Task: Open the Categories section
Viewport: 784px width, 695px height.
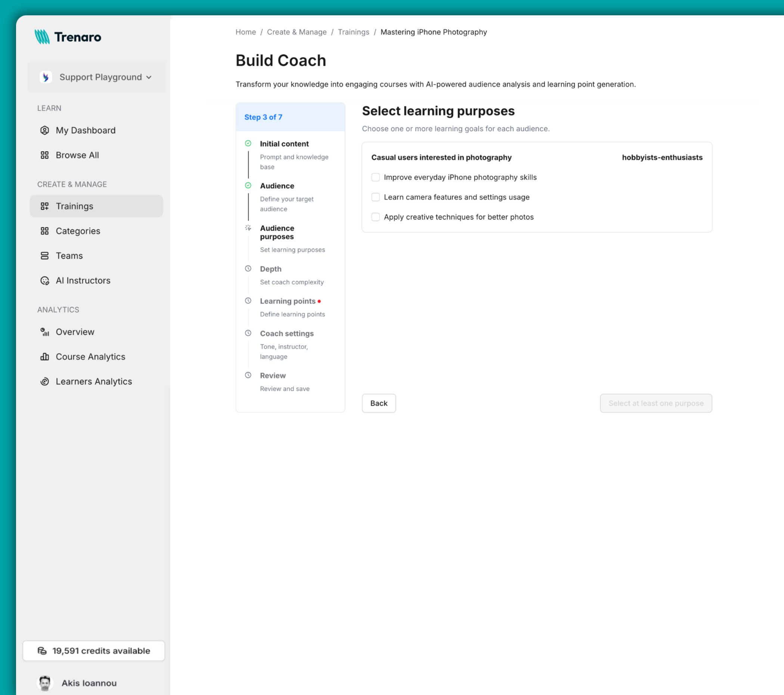Action: tap(78, 231)
